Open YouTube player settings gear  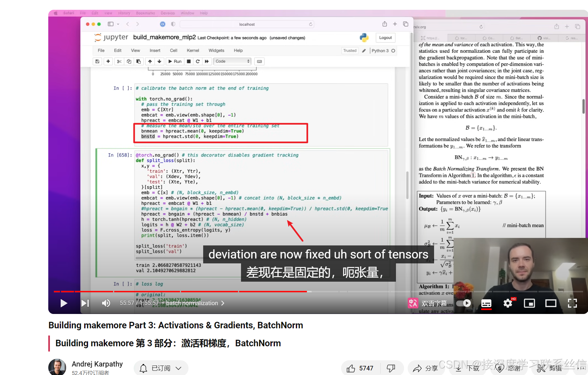click(x=508, y=303)
